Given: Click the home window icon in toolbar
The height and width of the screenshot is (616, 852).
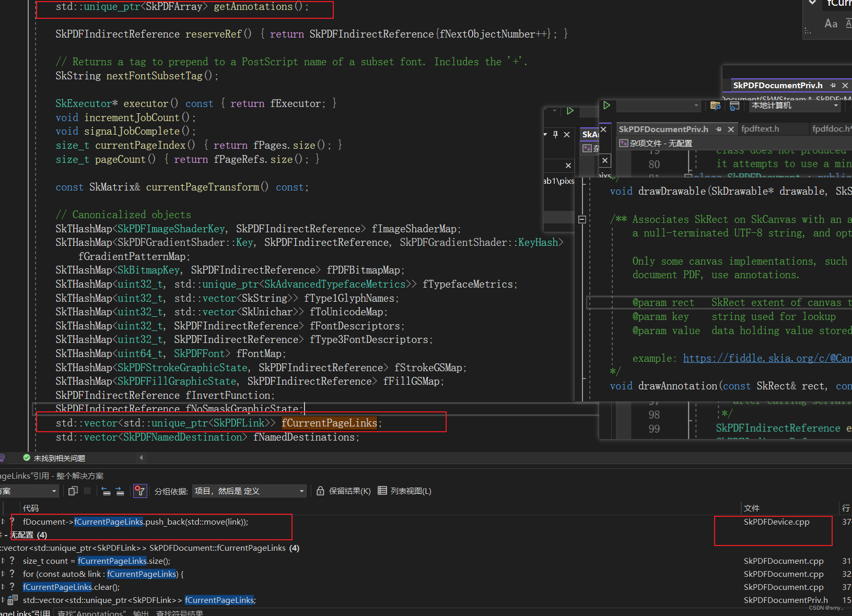Looking at the screenshot, I should pyautogui.click(x=734, y=105).
